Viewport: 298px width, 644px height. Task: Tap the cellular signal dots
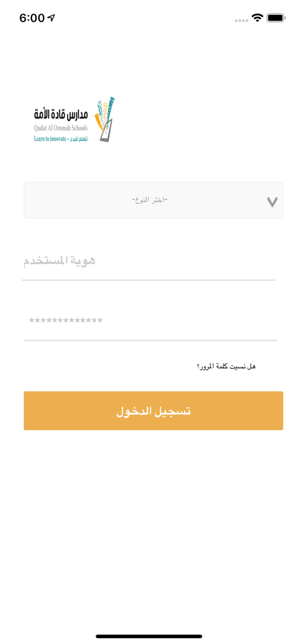242,21
